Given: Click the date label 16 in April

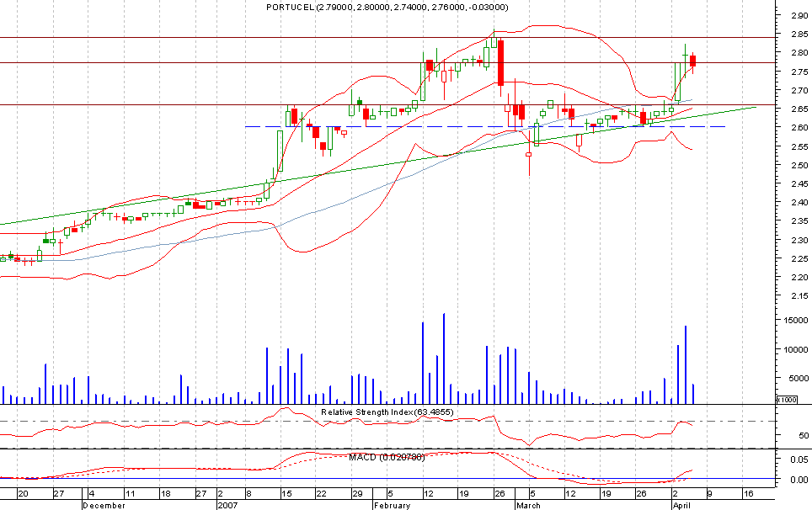Looking at the screenshot, I should 748,493.
